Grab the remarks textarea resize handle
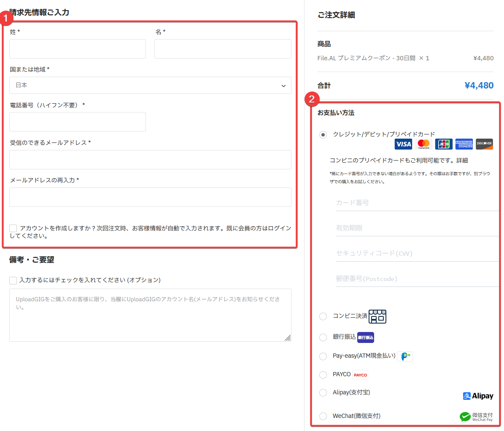Image resolution: width=504 pixels, height=431 pixels. pos(288,338)
